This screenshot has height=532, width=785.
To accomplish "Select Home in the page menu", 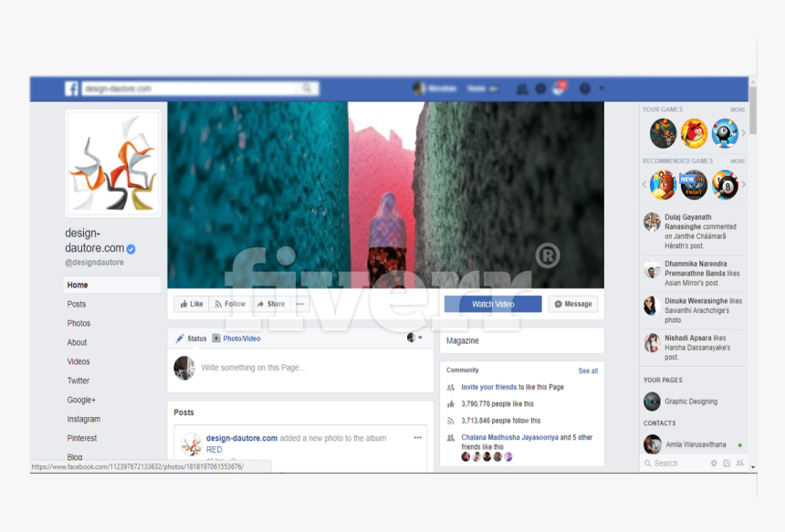I will [111, 285].
